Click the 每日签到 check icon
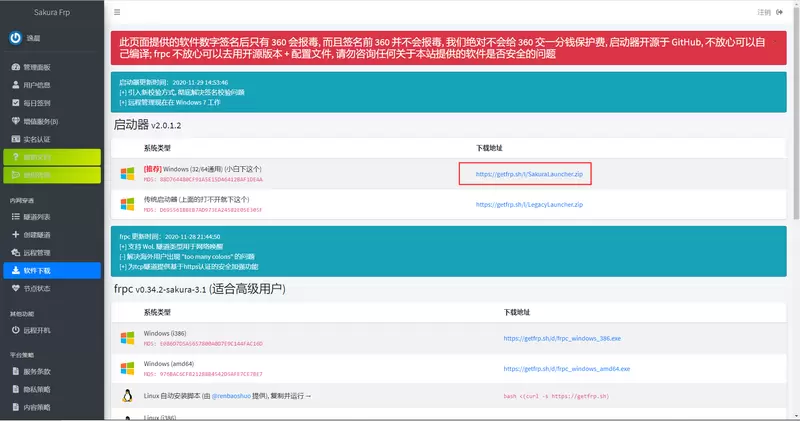 click(16, 103)
